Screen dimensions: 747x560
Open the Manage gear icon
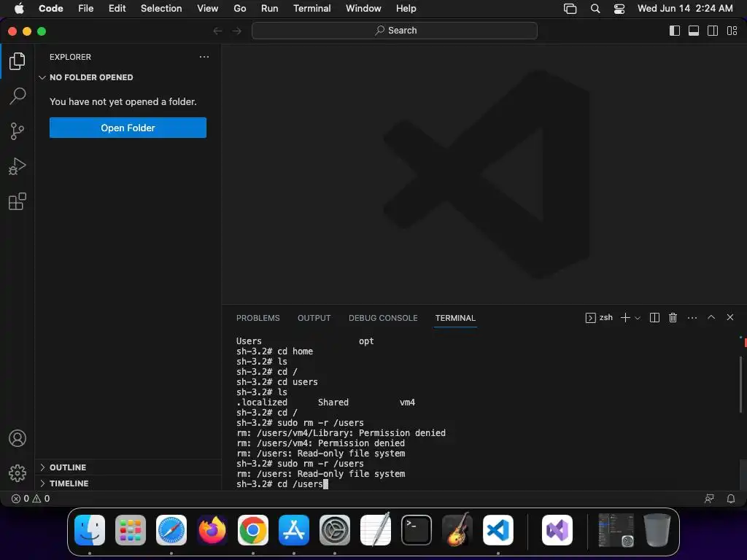pyautogui.click(x=18, y=472)
